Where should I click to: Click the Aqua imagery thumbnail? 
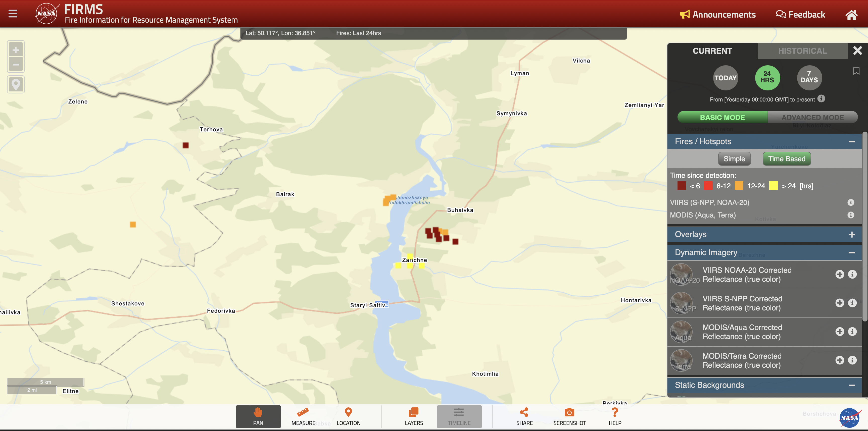coord(681,332)
